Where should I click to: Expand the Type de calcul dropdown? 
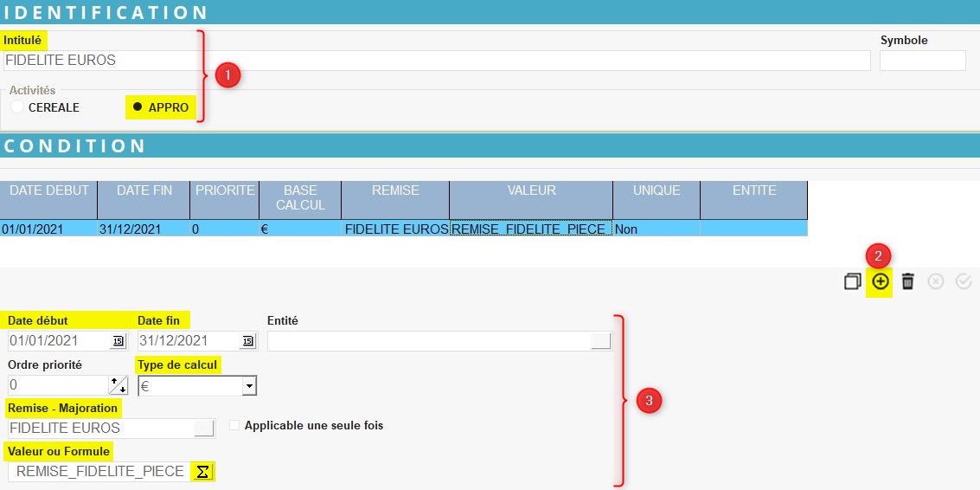tap(249, 386)
